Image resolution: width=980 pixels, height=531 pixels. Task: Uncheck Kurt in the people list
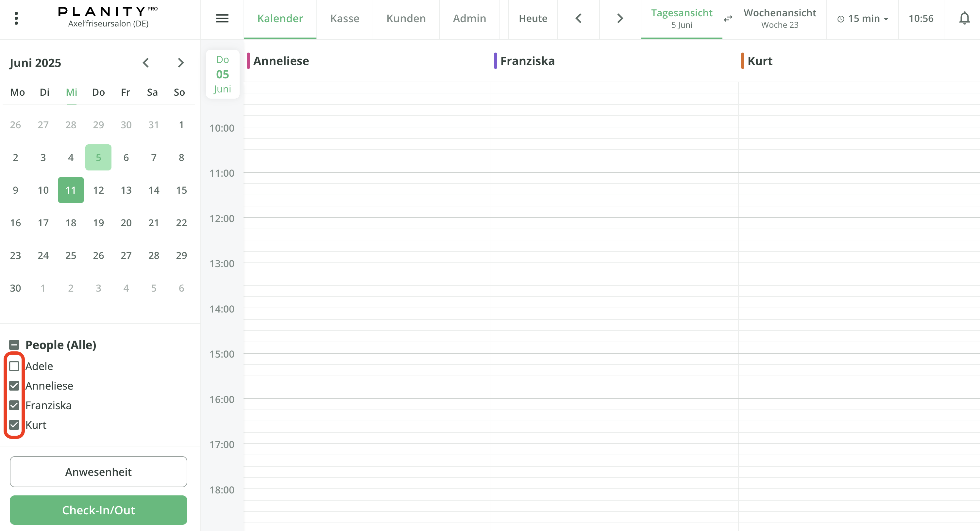[x=14, y=425]
